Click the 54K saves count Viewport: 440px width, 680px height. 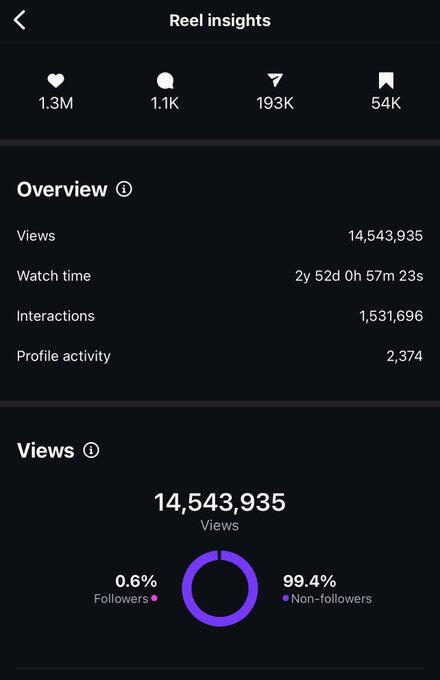point(386,103)
